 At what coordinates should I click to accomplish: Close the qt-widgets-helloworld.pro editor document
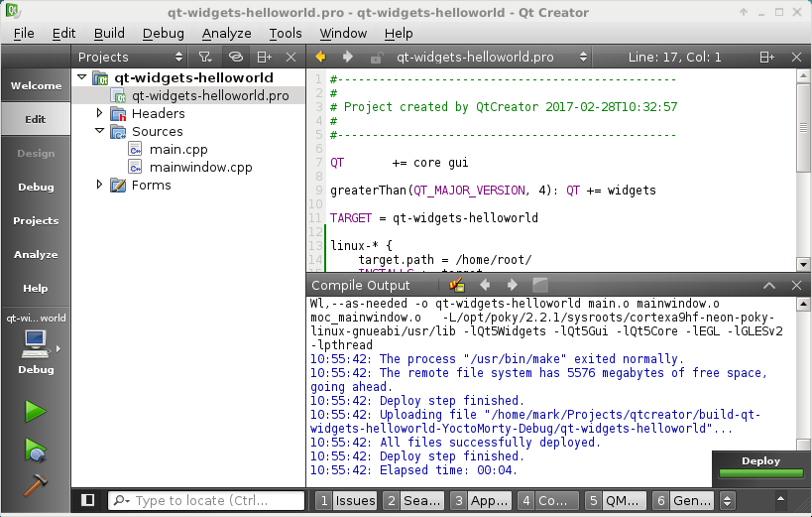coord(796,57)
